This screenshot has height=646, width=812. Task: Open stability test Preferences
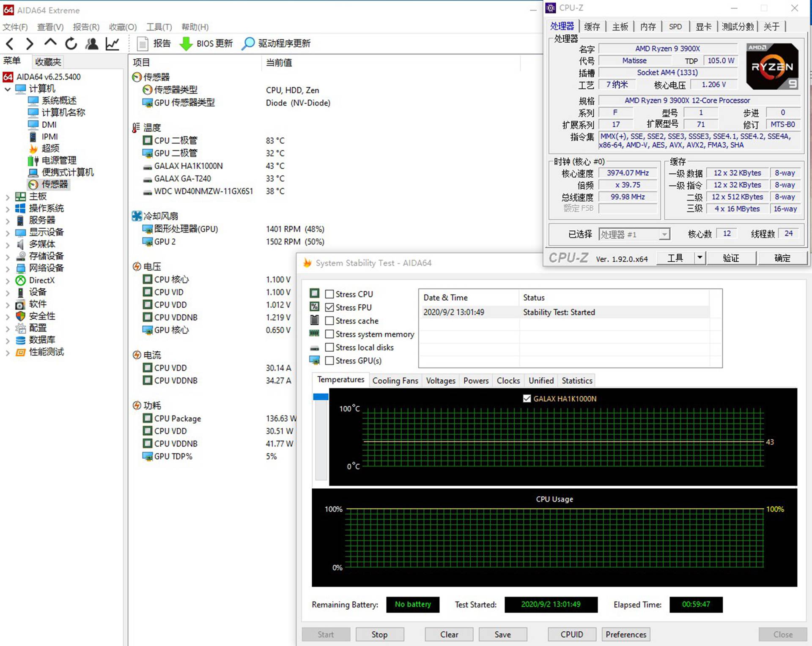click(x=626, y=634)
